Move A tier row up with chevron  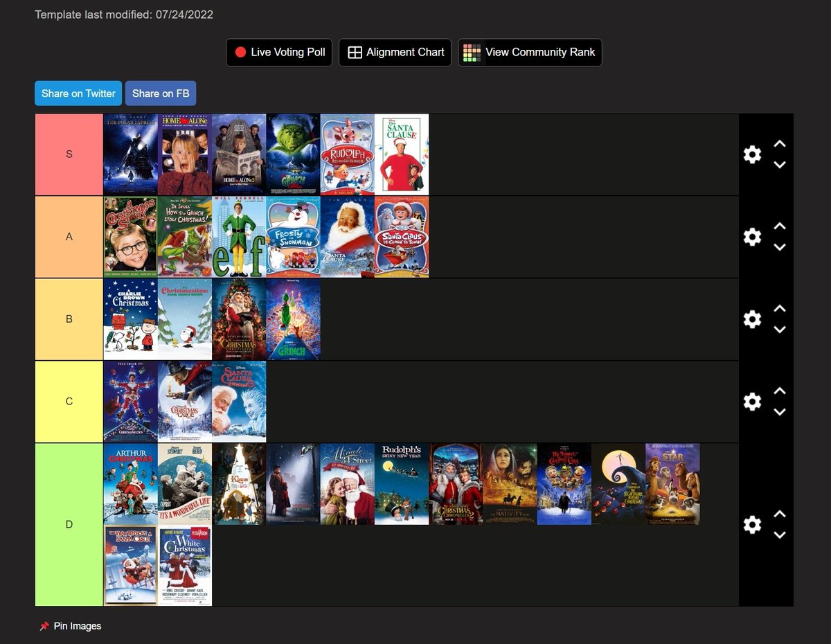point(780,226)
